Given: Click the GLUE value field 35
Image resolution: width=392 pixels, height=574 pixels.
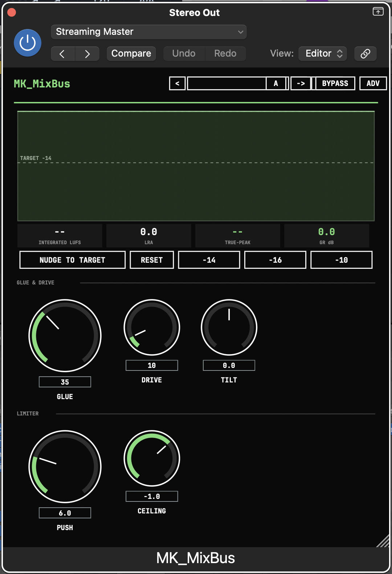Looking at the screenshot, I should coord(65,382).
